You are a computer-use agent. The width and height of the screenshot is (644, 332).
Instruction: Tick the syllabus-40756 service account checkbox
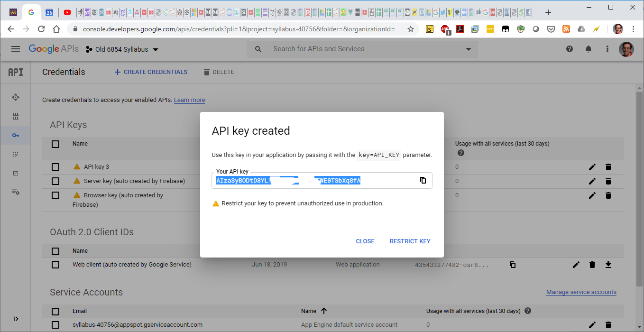pos(55,325)
